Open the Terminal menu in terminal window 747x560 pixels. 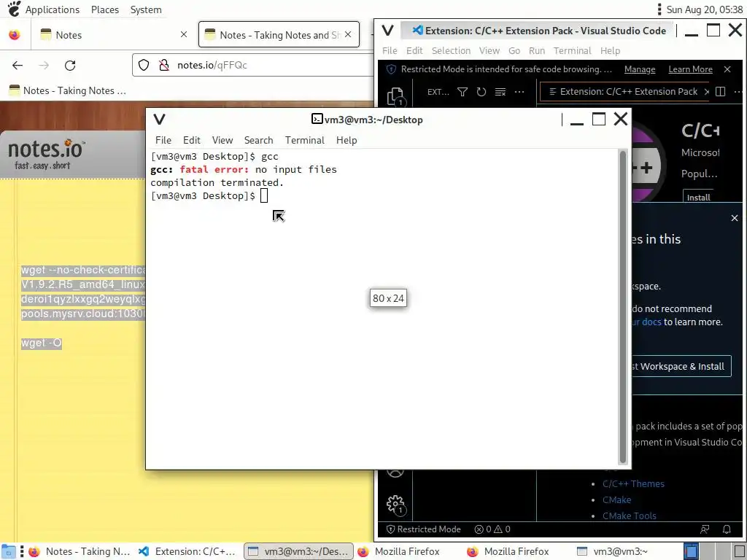[304, 140]
